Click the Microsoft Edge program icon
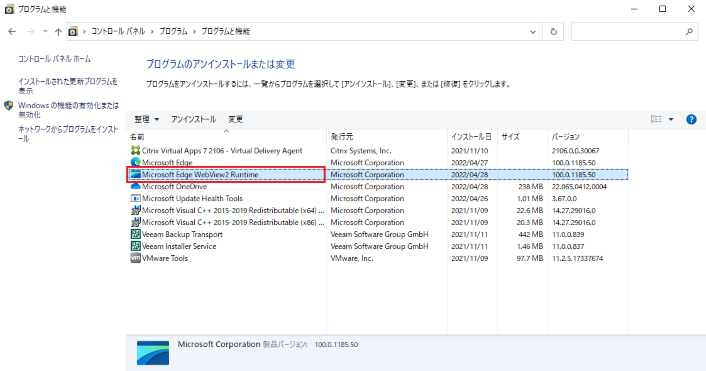Screen dimensions: 706x371 [135, 162]
